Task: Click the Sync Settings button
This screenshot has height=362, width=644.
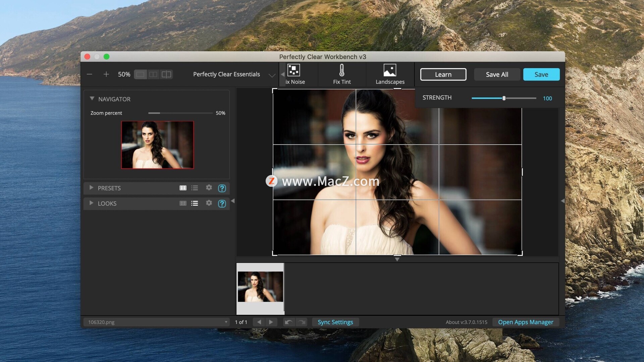Action: tap(335, 322)
